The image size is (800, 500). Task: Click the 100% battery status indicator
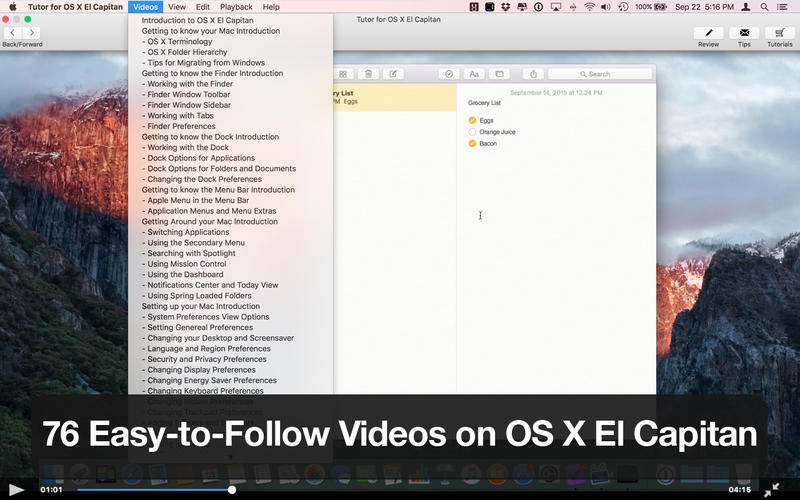(x=651, y=7)
